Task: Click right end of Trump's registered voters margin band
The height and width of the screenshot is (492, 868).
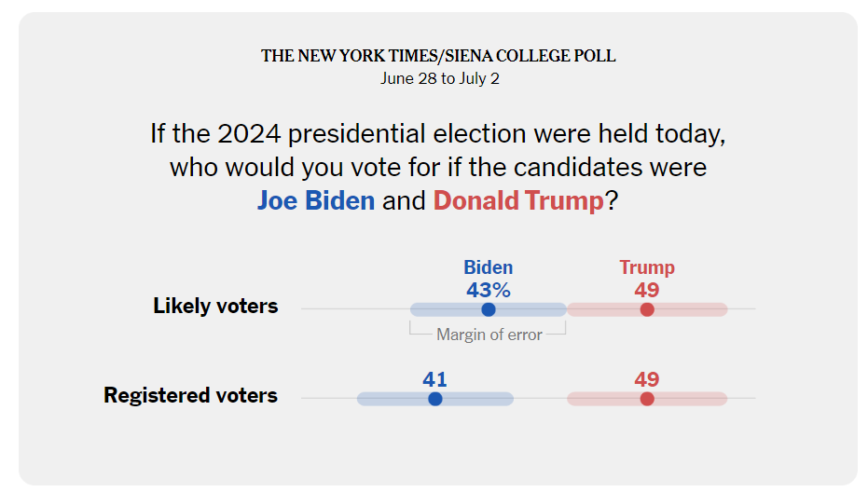Action: 723,399
